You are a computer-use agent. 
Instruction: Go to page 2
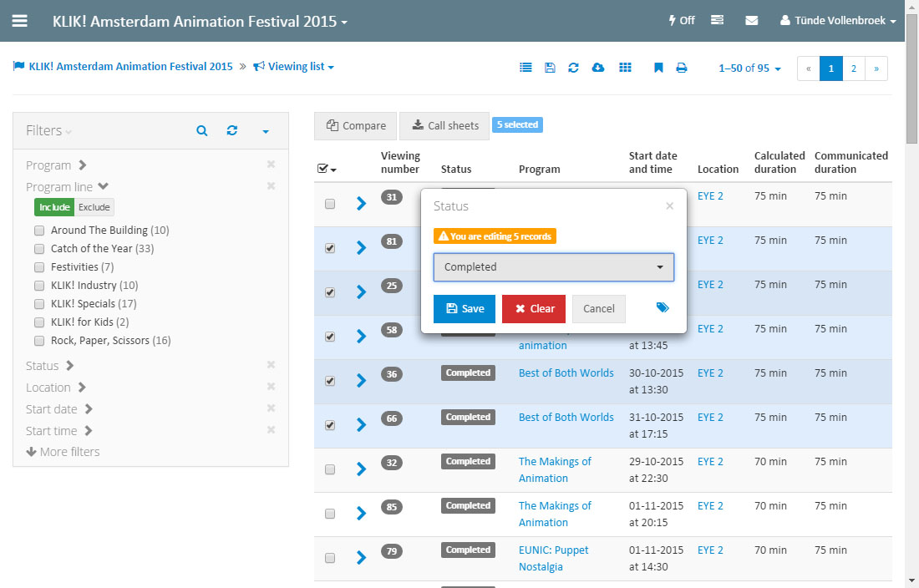click(853, 68)
